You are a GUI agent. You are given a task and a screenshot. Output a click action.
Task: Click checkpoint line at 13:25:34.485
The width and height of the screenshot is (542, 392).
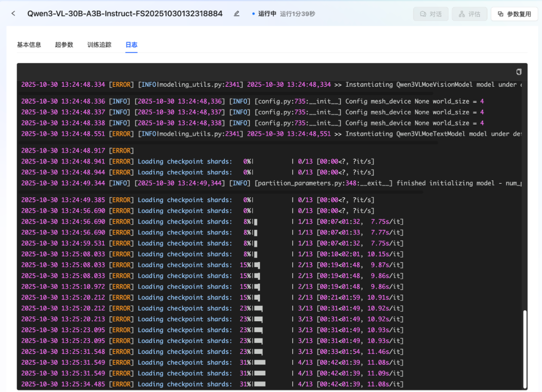(212, 384)
